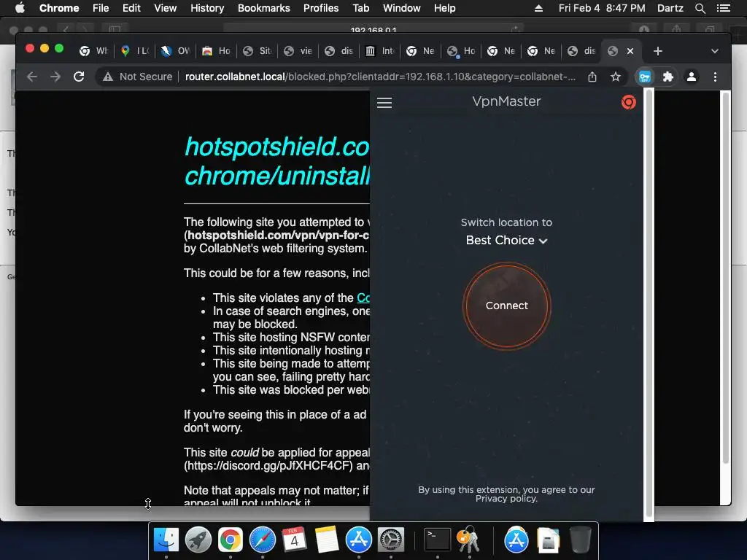Click the hotspotshield blocked site heading
Image resolution: width=747 pixels, height=560 pixels.
click(x=276, y=161)
